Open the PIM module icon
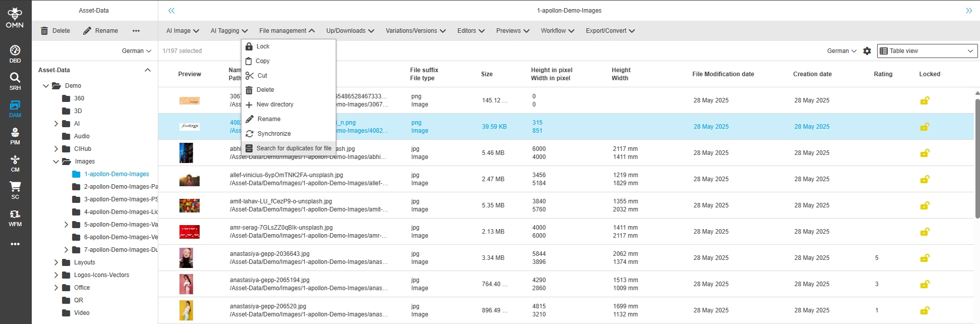The width and height of the screenshot is (980, 324). coord(15,136)
